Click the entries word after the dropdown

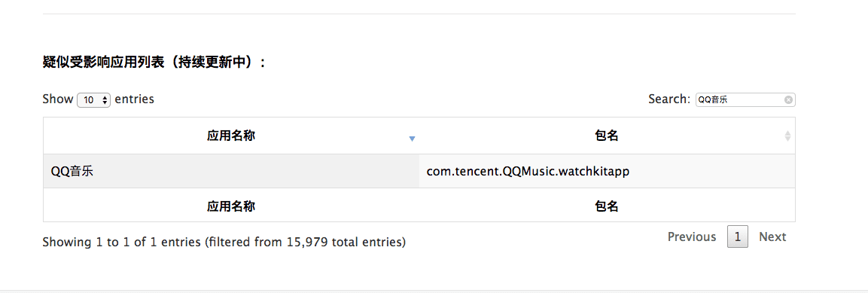point(135,99)
